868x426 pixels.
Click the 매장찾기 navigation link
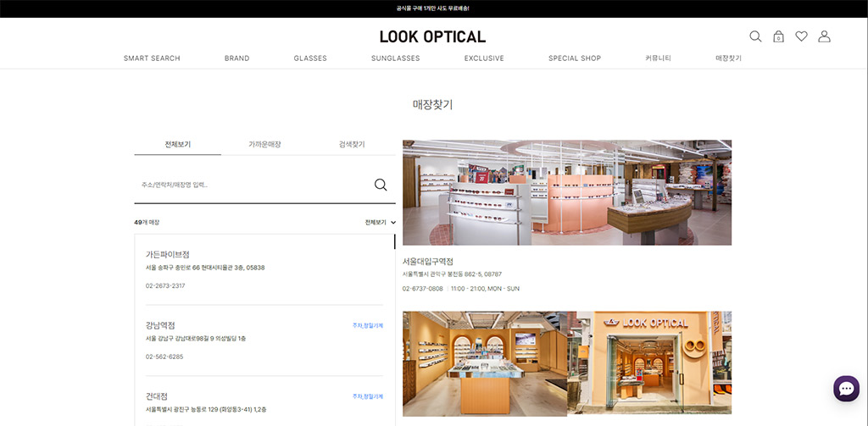click(x=728, y=58)
